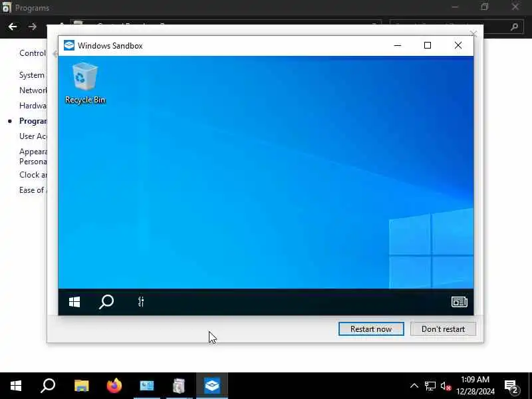The image size is (532, 399).
Task: Open network status tray icon
Action: 430,386
